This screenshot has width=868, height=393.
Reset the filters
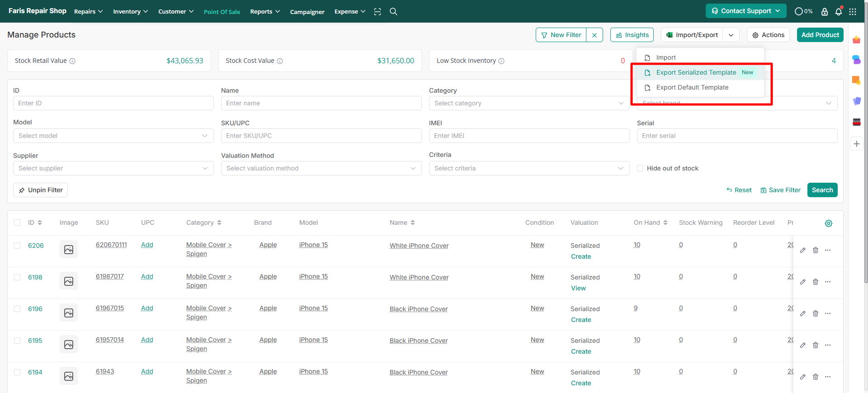[x=739, y=190]
